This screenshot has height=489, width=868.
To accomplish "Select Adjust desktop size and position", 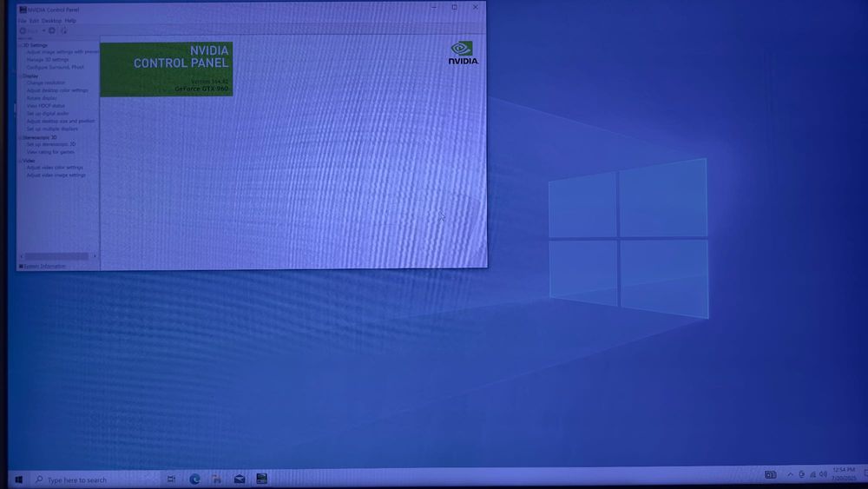I will coord(61,122).
